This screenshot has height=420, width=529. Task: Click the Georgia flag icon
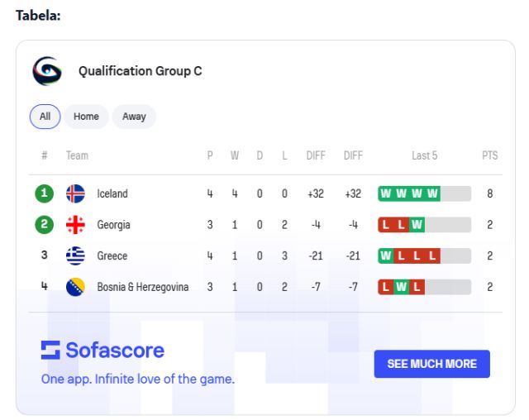pos(75,225)
